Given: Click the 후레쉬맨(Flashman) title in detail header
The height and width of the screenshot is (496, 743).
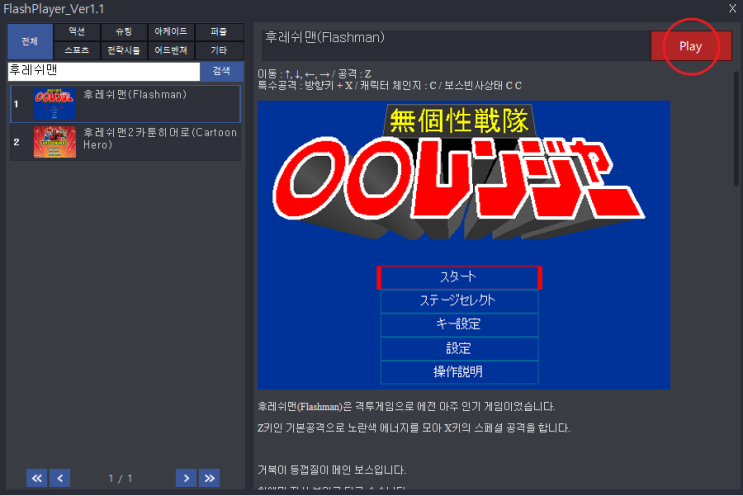Looking at the screenshot, I should (325, 37).
